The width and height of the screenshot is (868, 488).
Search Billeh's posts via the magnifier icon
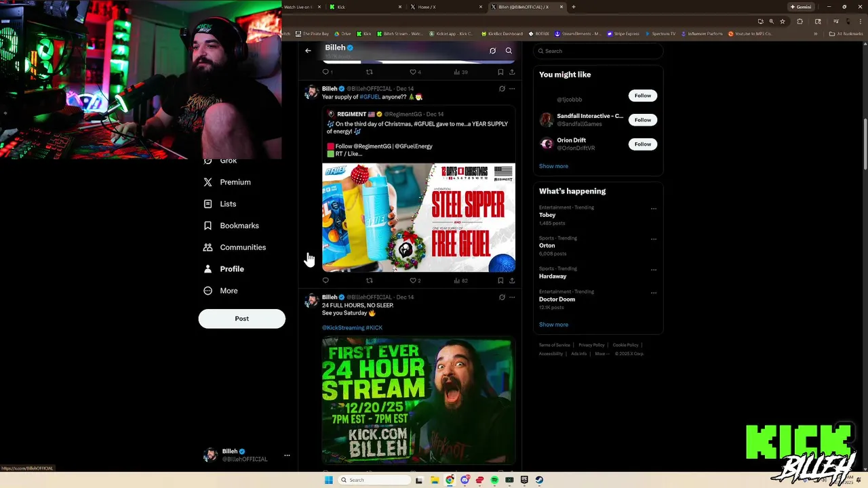tap(509, 51)
